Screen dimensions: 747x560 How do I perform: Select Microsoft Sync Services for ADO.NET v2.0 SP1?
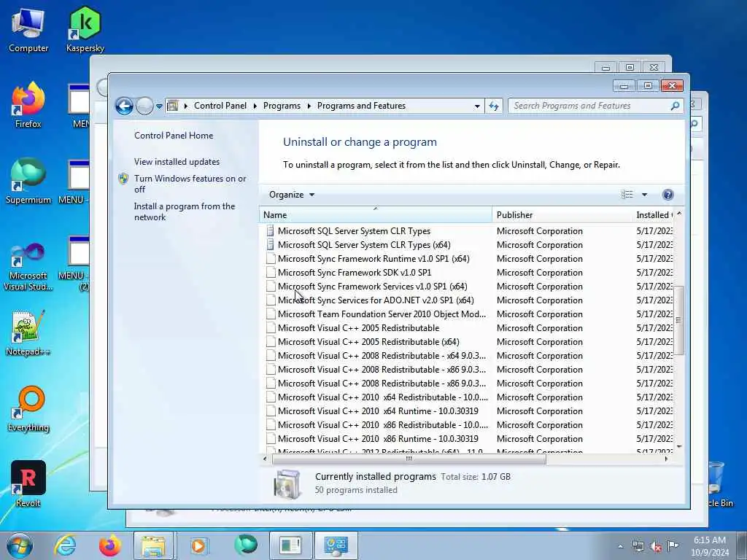pos(467,300)
